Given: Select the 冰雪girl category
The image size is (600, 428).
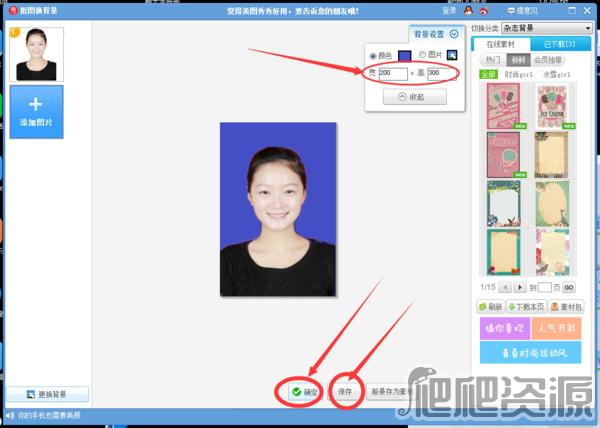Looking at the screenshot, I should point(557,75).
